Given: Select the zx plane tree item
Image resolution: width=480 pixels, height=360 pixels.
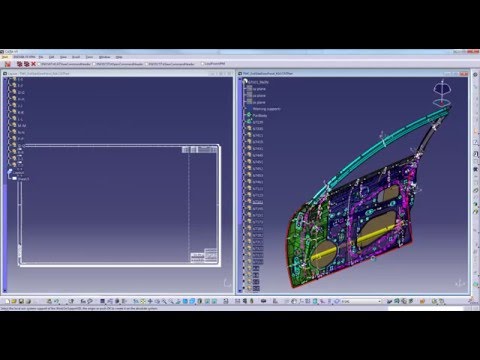Looking at the screenshot, I should [x=256, y=102].
